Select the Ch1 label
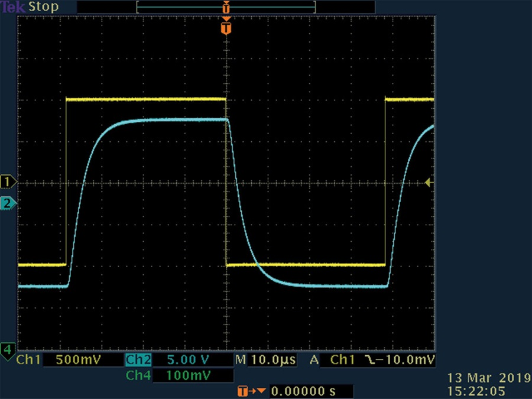The width and height of the screenshot is (532, 399). pos(28,359)
